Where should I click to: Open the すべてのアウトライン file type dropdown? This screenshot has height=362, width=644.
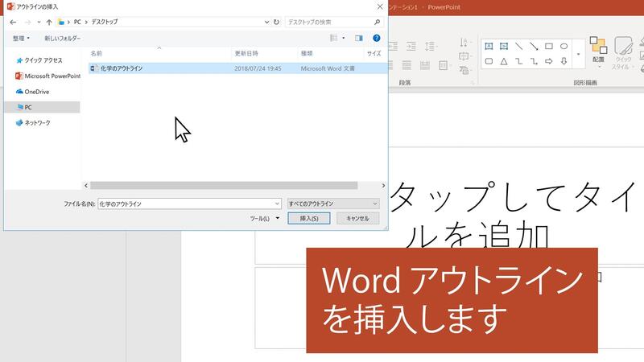click(x=333, y=204)
